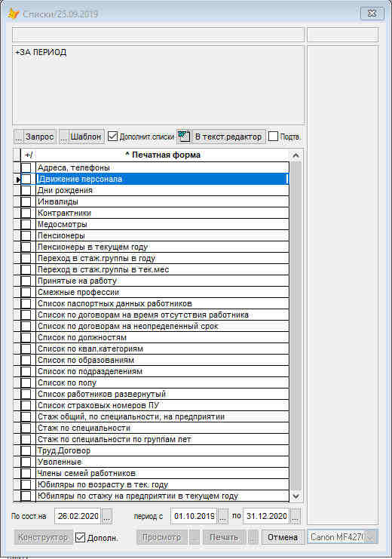
Task: Check the box for 'Уволенные' row
Action: point(26,462)
